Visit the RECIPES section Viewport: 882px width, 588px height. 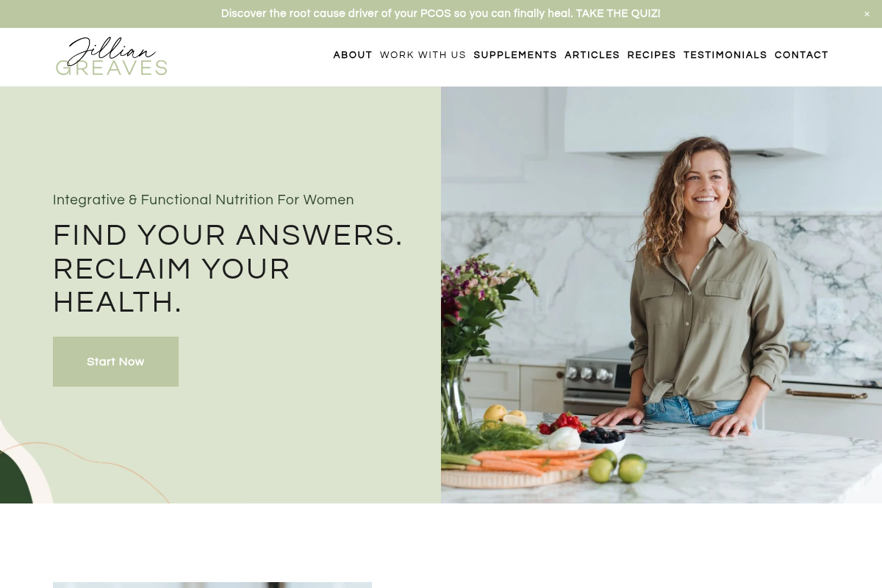tap(651, 55)
